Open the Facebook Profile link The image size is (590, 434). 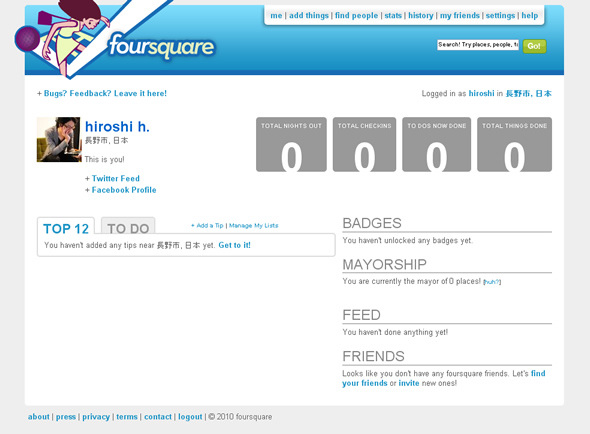pos(124,190)
